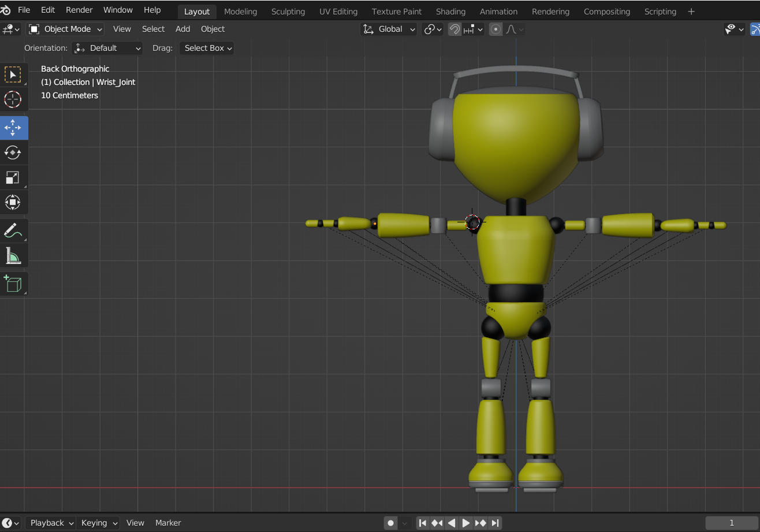Click the current frame number field
The width and height of the screenshot is (760, 532).
[731, 523]
